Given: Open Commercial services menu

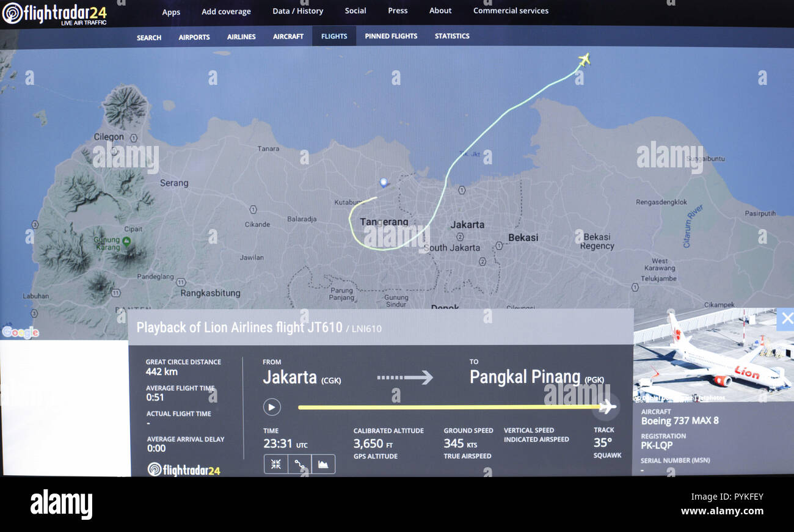Looking at the screenshot, I should click(511, 11).
